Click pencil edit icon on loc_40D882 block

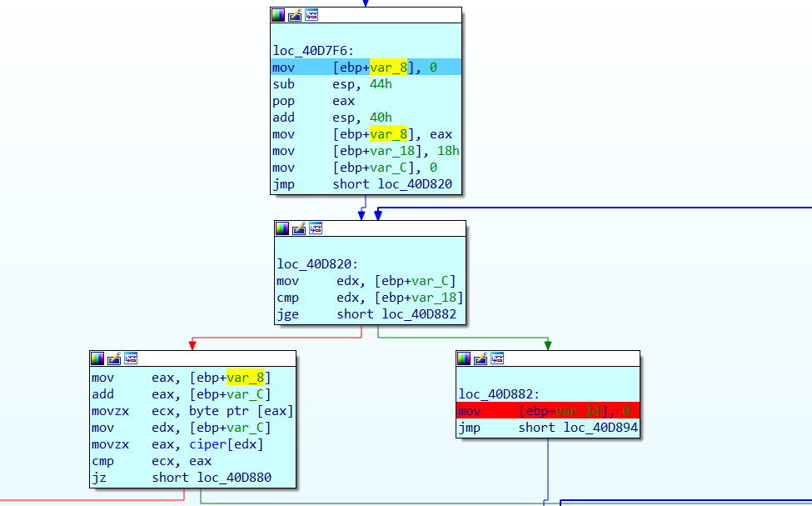point(481,358)
